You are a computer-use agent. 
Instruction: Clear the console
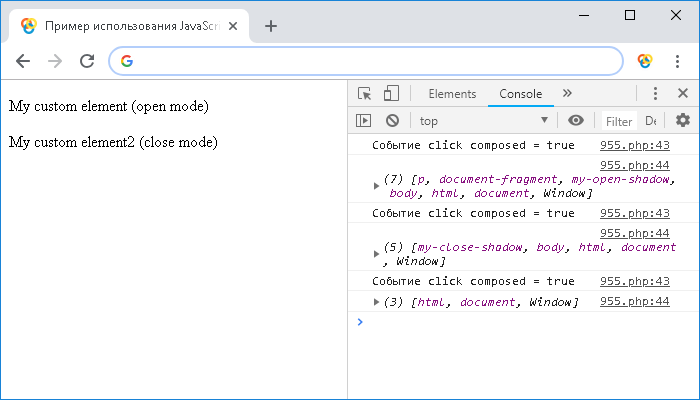[x=392, y=121]
